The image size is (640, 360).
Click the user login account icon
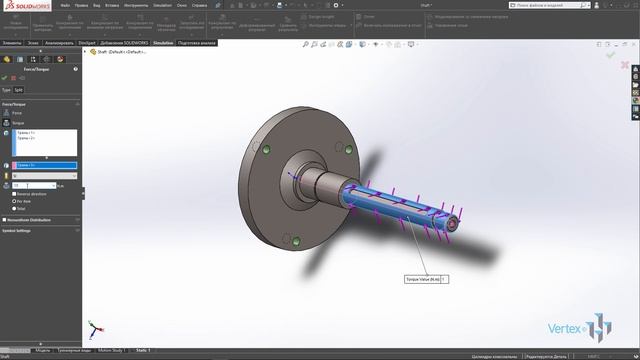[x=596, y=5]
